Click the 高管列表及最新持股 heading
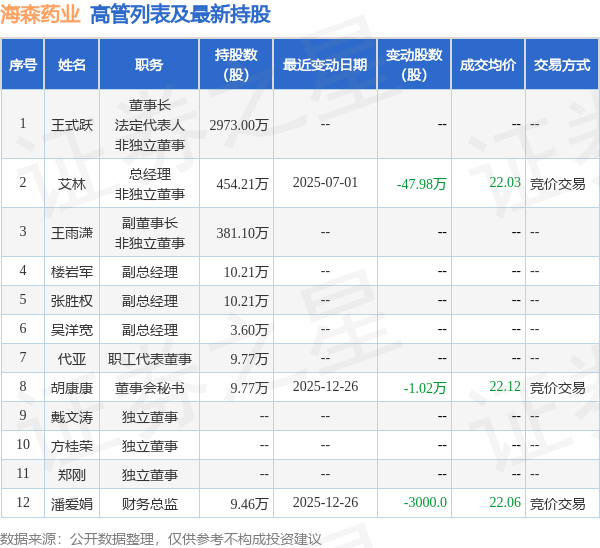Viewport: 600px width, 548px height. coord(180,15)
